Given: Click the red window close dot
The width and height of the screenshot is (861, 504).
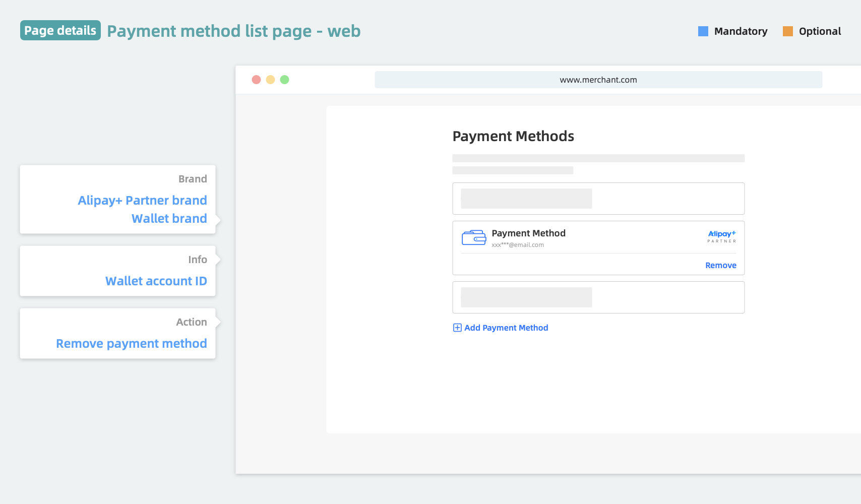Looking at the screenshot, I should 256,80.
